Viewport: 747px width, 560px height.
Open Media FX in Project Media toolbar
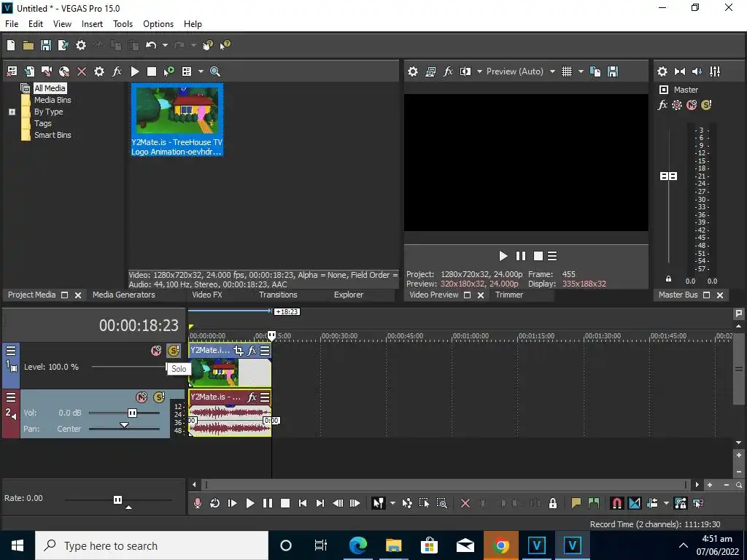pyautogui.click(x=117, y=71)
